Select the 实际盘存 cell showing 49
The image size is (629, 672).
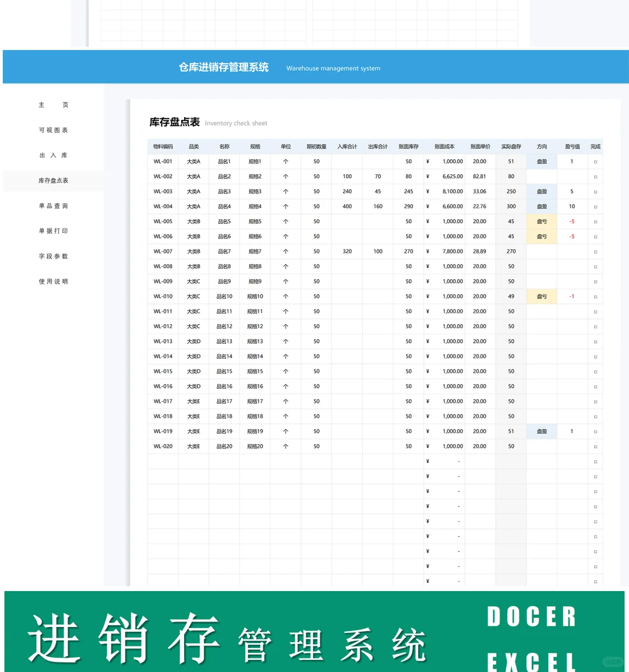tap(511, 297)
